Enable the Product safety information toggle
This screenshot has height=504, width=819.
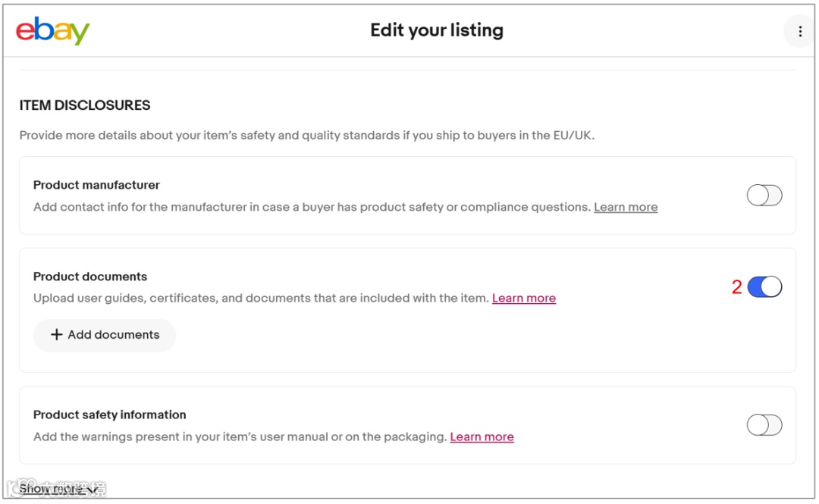coord(764,425)
